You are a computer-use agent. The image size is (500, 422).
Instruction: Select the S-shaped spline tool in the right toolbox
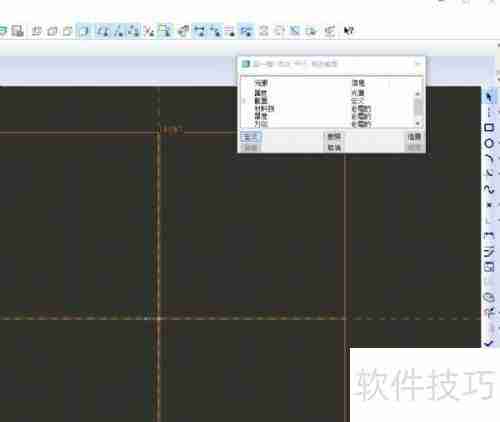(x=489, y=189)
